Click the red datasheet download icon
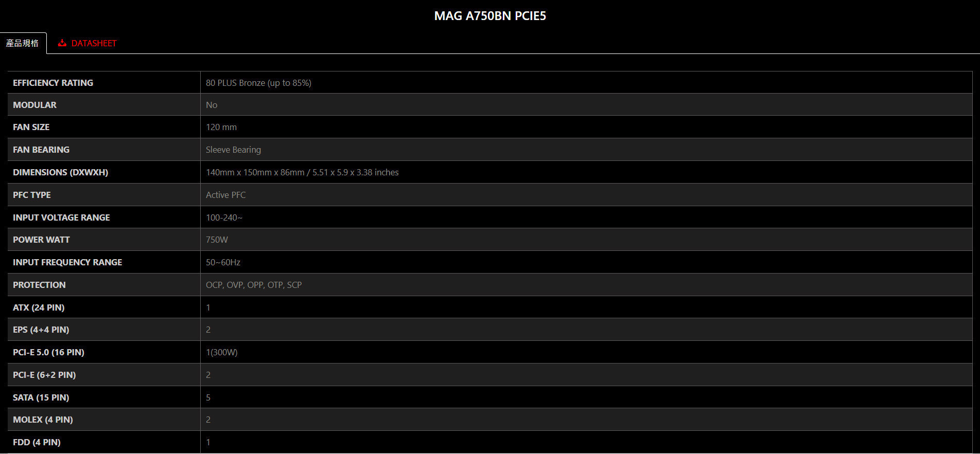 [x=62, y=43]
